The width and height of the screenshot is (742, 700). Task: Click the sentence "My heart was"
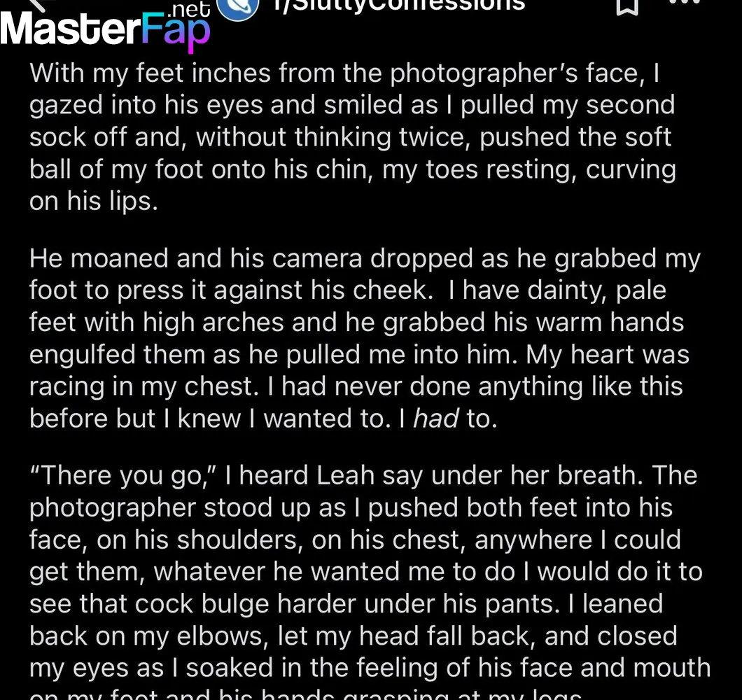pyautogui.click(x=608, y=354)
